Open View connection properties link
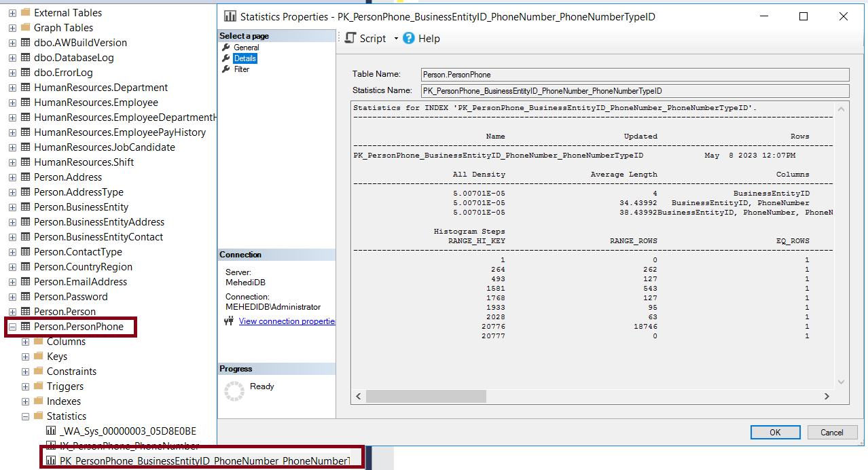 pyautogui.click(x=287, y=321)
